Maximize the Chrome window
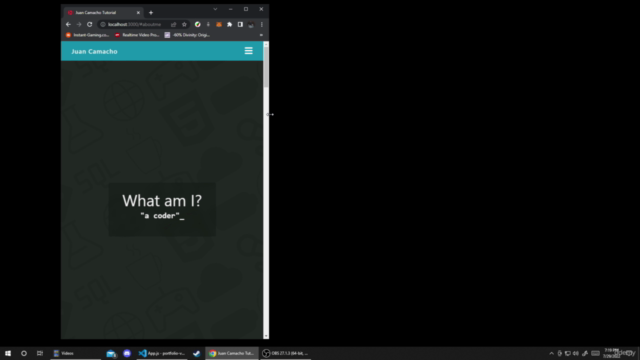Screen dimensions: 640x360 click(246, 9)
